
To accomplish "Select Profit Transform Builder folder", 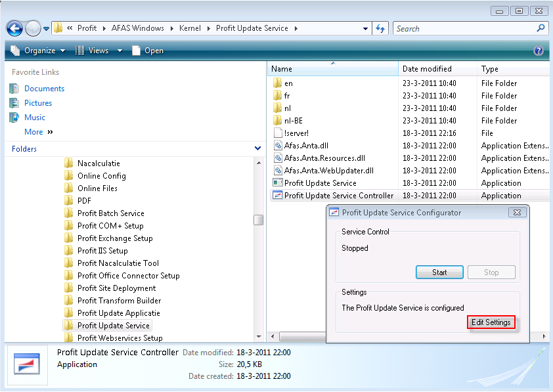I will (x=119, y=301).
